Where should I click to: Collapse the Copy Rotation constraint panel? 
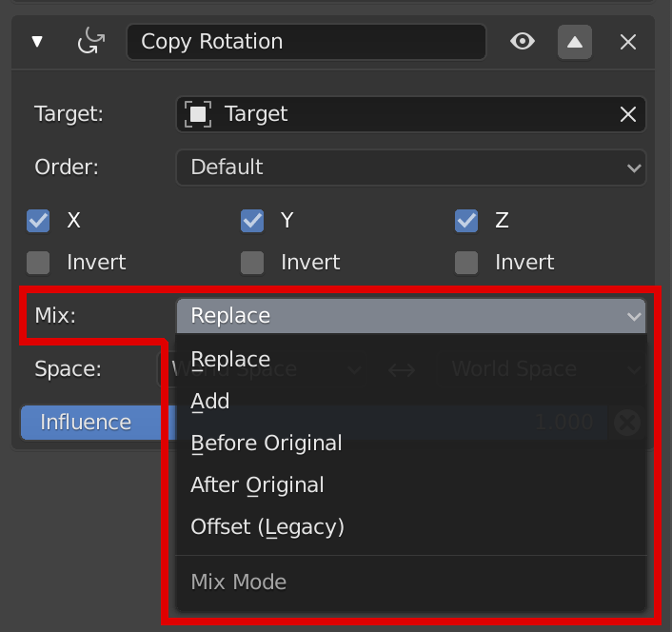click(x=37, y=42)
